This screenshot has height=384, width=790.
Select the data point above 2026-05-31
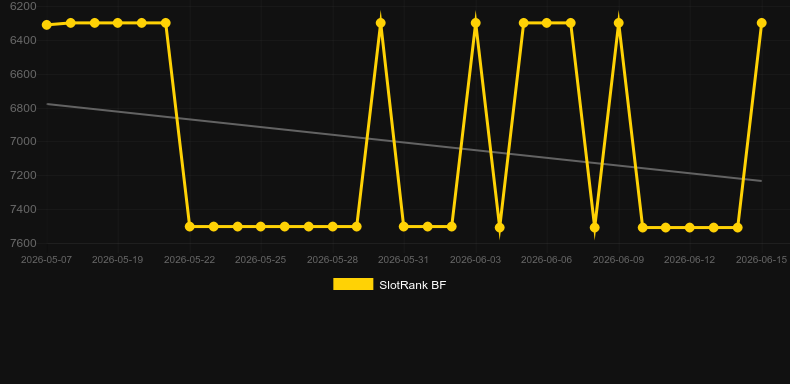coord(404,227)
